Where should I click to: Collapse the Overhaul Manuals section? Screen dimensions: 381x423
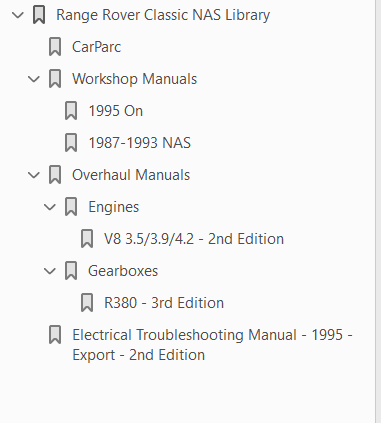pyautogui.click(x=34, y=175)
